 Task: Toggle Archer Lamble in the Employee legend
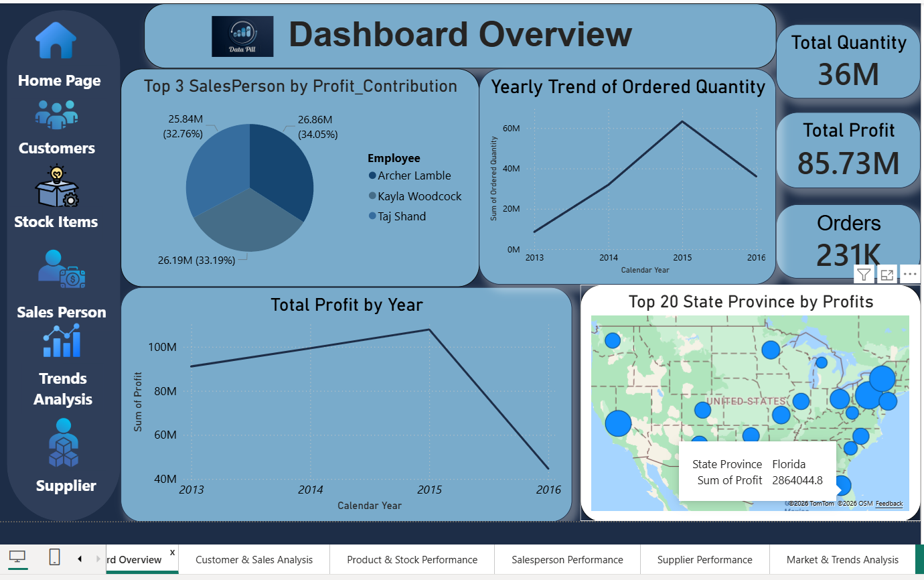pyautogui.click(x=415, y=175)
